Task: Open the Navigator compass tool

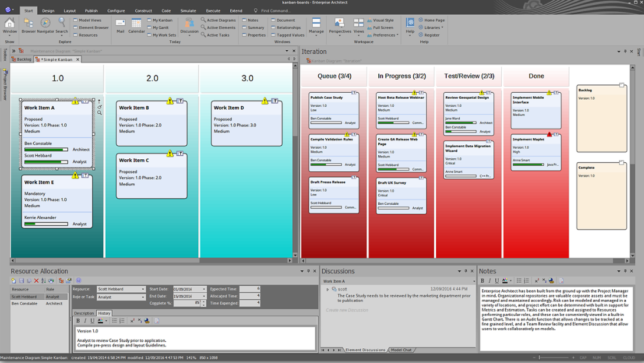Action: coord(45,25)
